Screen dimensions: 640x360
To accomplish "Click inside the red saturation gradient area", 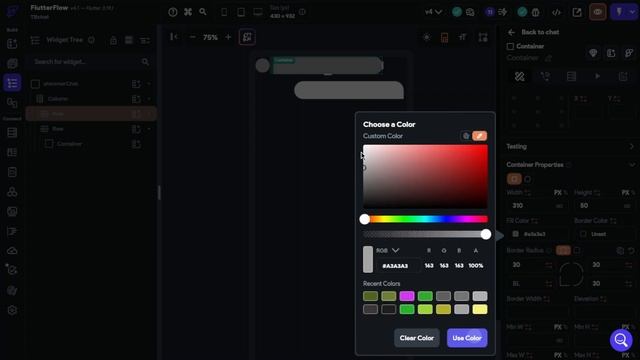I will click(x=425, y=177).
